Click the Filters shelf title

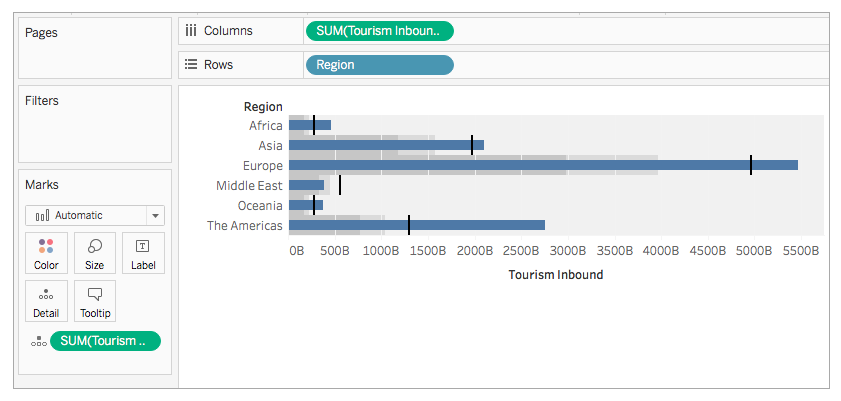click(x=42, y=101)
